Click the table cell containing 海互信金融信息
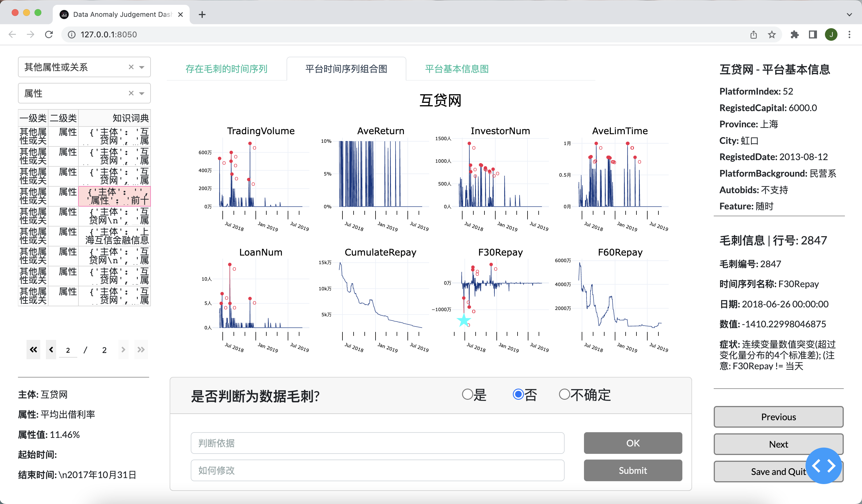This screenshot has height=504, width=862. [115, 236]
